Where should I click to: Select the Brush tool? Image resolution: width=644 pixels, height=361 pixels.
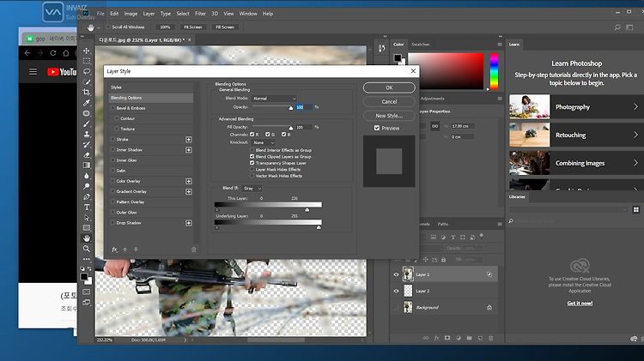pos(86,123)
